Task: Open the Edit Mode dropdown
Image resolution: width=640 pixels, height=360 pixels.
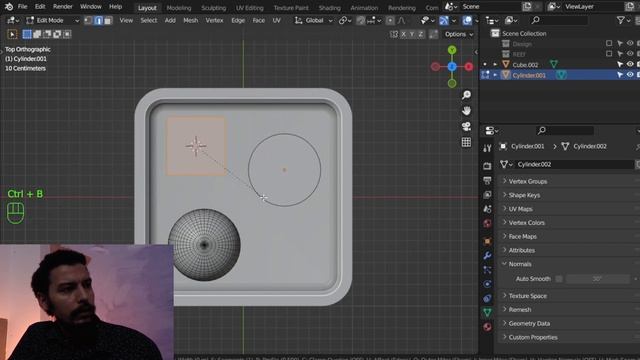Action: pyautogui.click(x=52, y=20)
